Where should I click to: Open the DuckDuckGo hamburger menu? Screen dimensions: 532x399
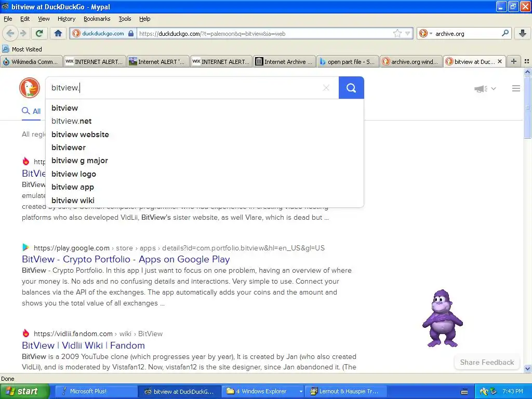point(516,88)
